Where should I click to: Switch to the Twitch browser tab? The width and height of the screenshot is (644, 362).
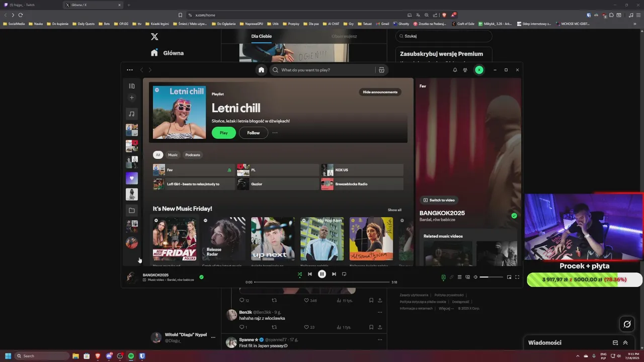click(x=32, y=5)
